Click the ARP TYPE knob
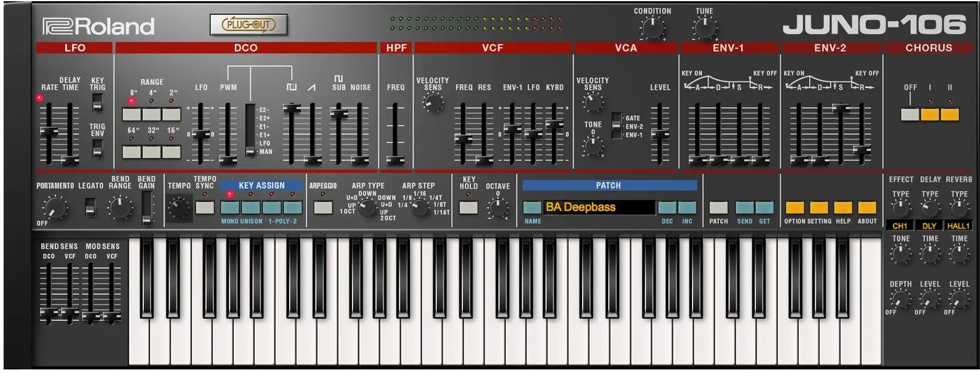The height and width of the screenshot is (376, 980). coord(367,208)
